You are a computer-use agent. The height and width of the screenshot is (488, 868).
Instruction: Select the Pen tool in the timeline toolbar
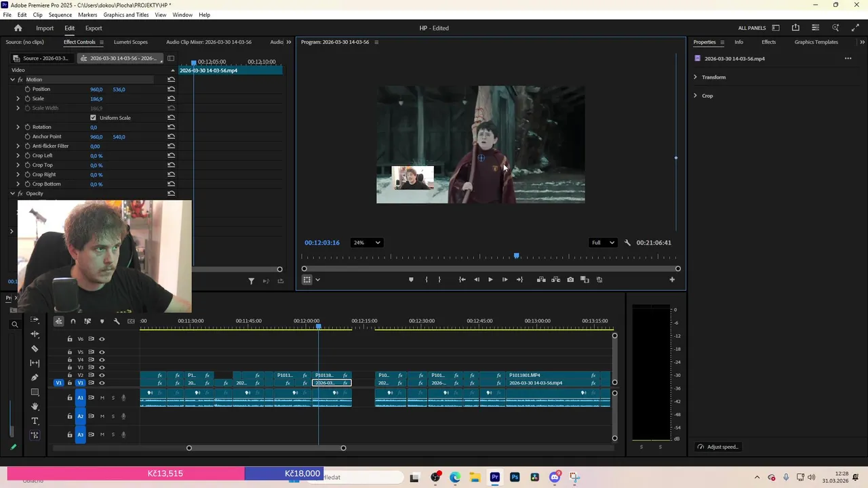point(35,378)
